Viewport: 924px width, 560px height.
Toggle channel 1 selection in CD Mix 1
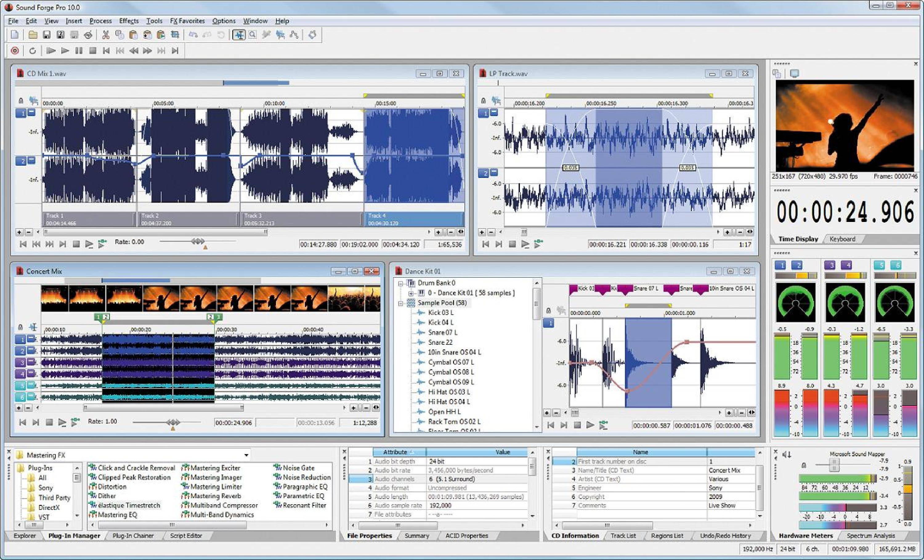tap(21, 112)
